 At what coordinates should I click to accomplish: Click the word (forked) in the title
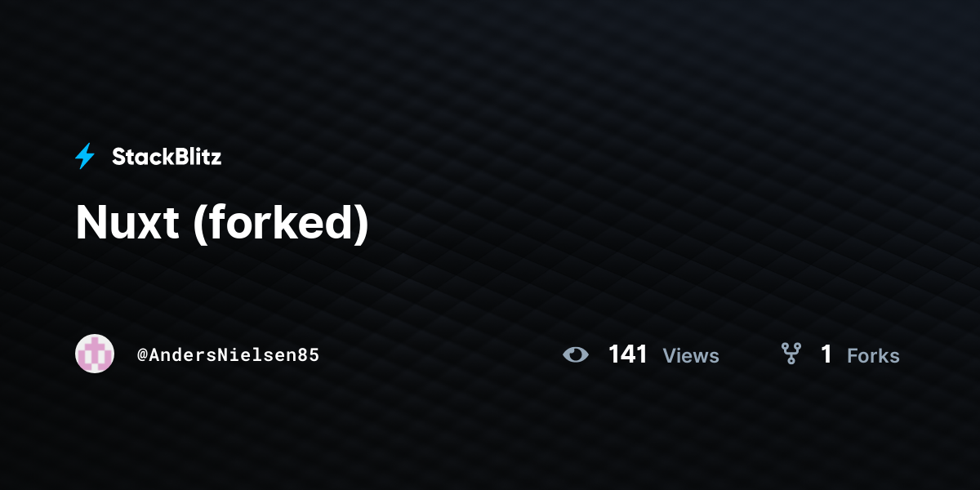pyautogui.click(x=281, y=223)
